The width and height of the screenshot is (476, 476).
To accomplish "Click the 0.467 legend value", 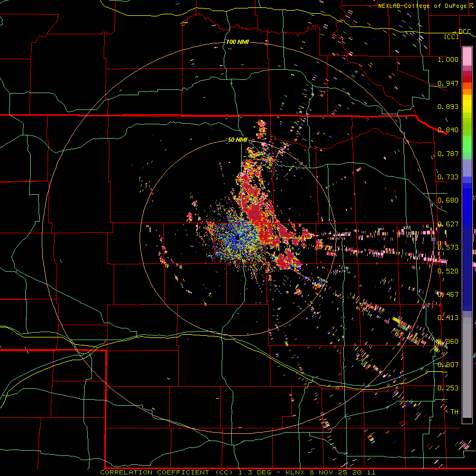I will (448, 294).
